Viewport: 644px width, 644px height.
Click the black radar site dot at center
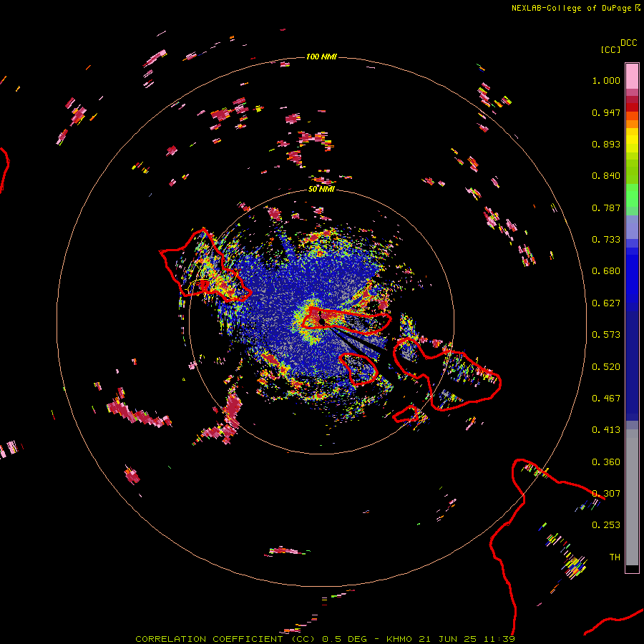pos(323,321)
